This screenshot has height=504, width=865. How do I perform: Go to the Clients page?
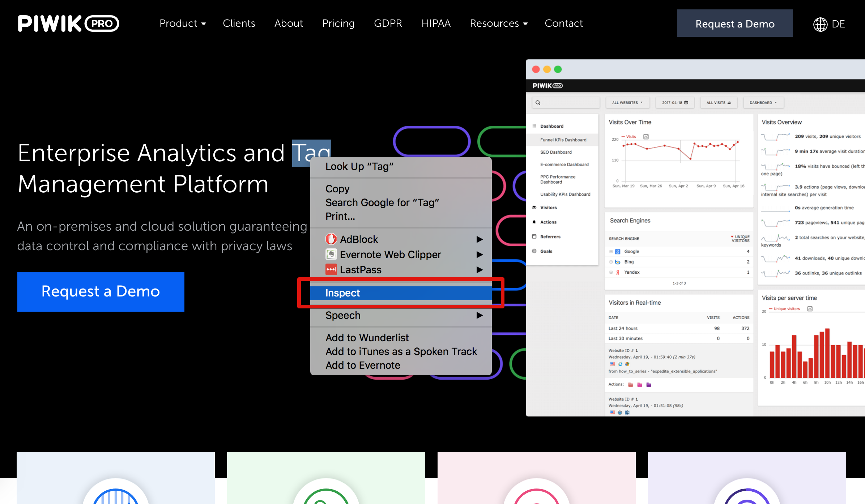point(239,24)
